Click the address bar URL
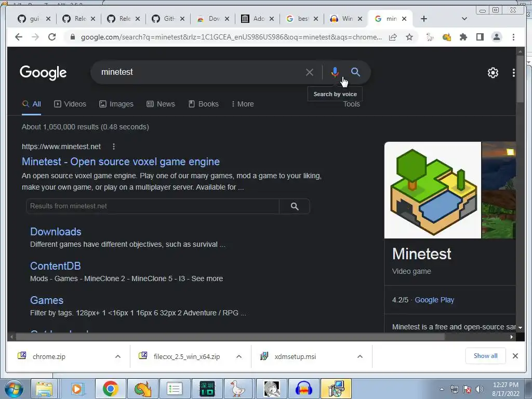This screenshot has height=399, width=532. pos(231,37)
